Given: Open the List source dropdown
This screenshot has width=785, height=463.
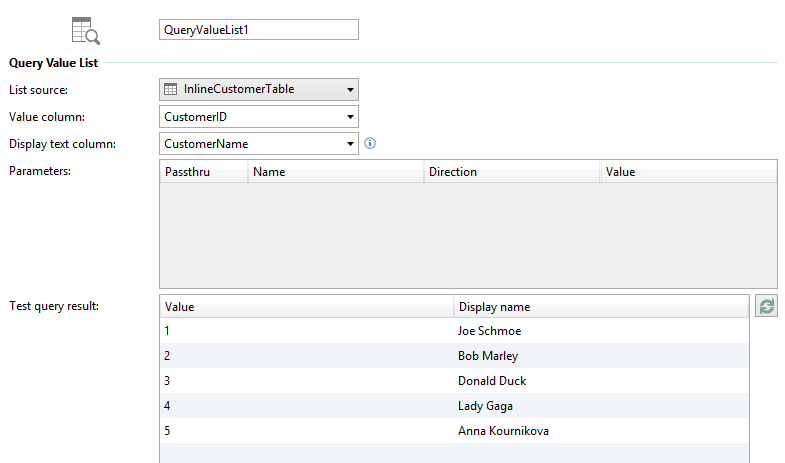Looking at the screenshot, I should pyautogui.click(x=350, y=89).
